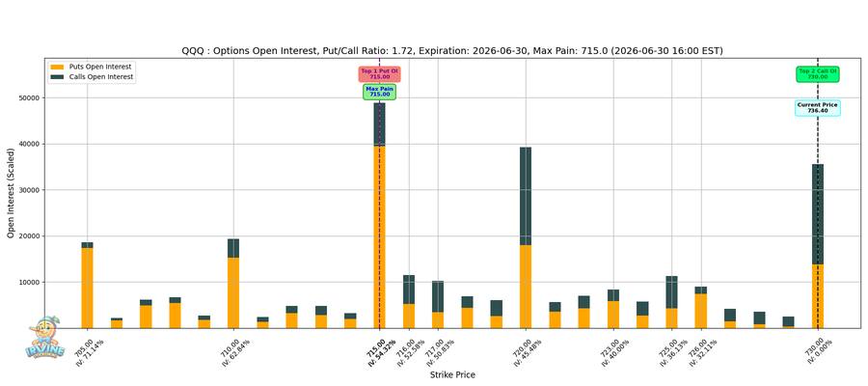Click the bold '715.00 IV: 54.32%' tick label

click(380, 352)
